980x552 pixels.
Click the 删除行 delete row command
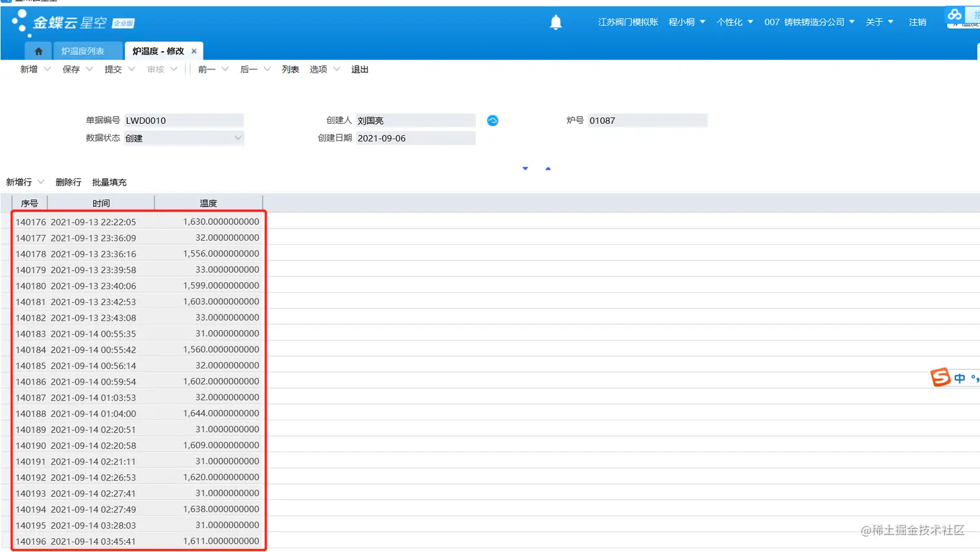[x=68, y=182]
